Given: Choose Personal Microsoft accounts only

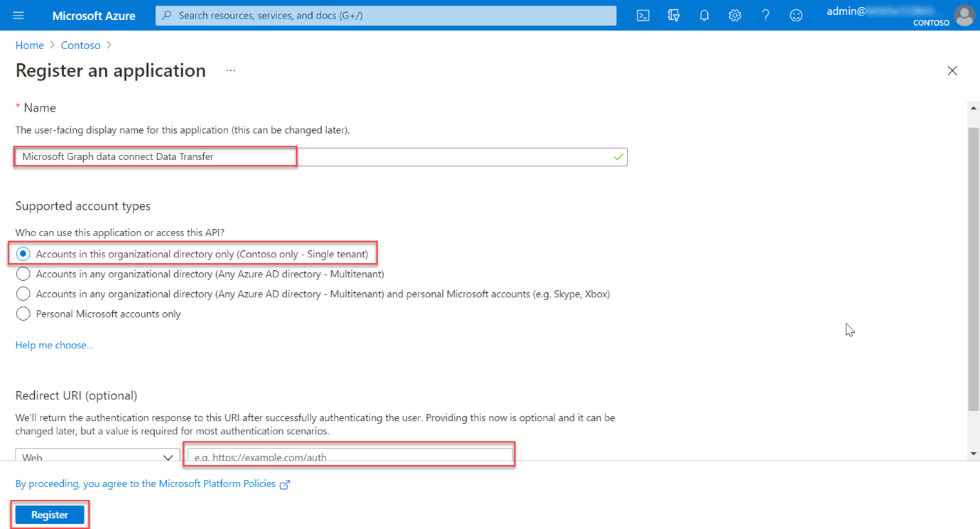Looking at the screenshot, I should point(22,314).
